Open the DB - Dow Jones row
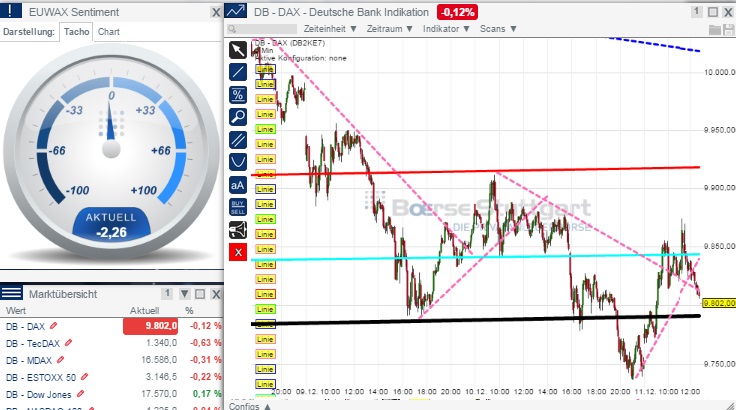This screenshot has width=736, height=410. coord(111,394)
